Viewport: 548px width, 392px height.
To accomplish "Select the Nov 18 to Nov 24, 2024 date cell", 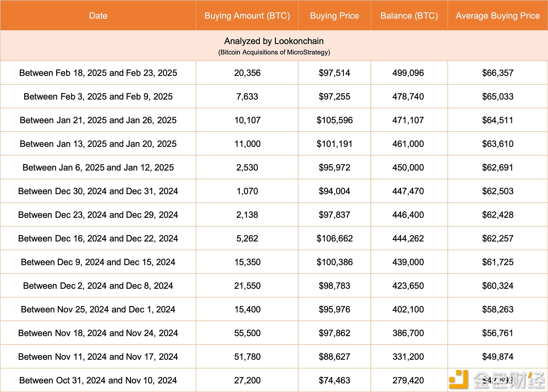I will [x=98, y=333].
